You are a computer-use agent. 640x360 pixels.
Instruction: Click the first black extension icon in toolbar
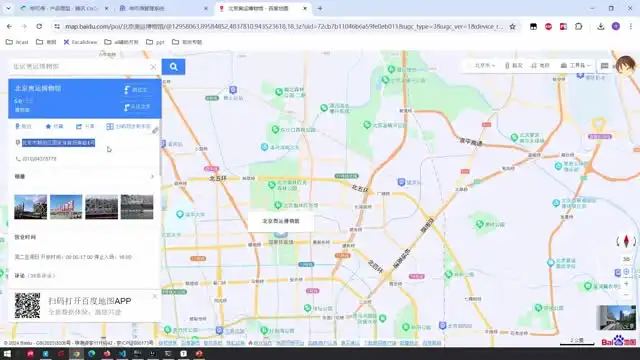(x=533, y=27)
